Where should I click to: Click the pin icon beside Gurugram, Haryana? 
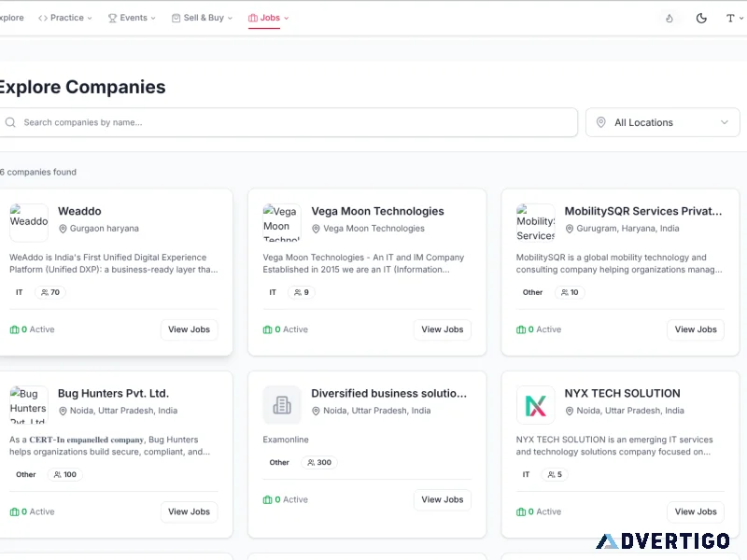[569, 229]
